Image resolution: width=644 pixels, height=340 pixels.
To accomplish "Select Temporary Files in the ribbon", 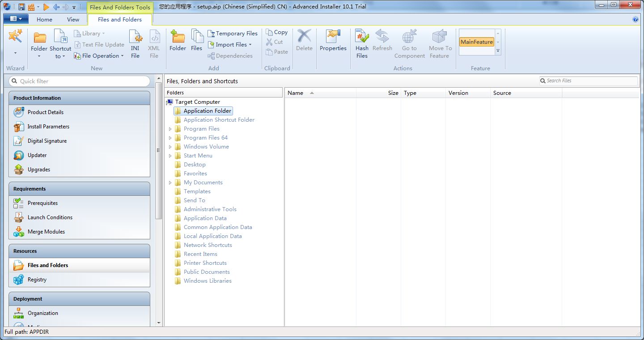I will tap(233, 34).
